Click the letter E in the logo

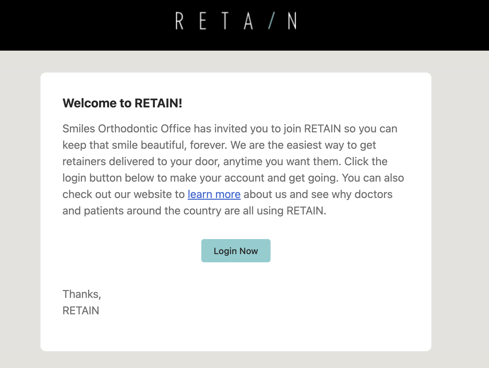tap(203, 21)
